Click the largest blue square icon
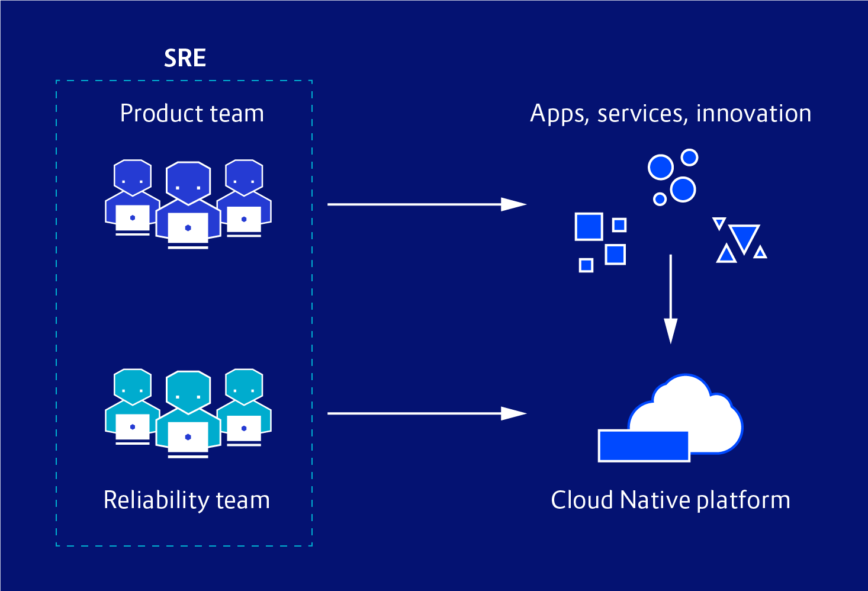 coord(589,227)
